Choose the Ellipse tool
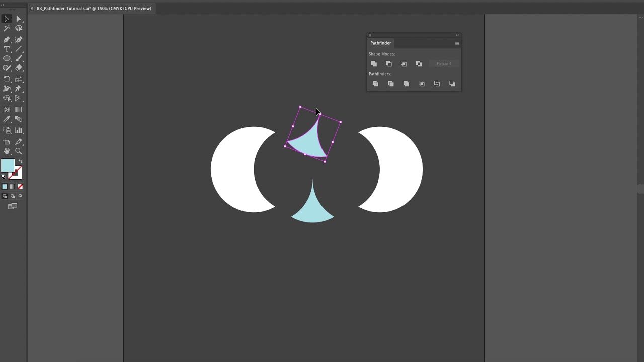 [7, 58]
